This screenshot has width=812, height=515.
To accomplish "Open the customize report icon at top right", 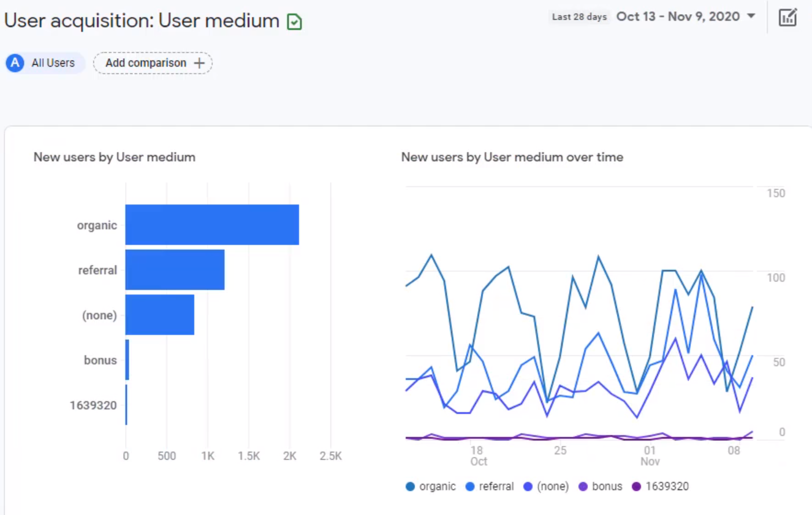I will pos(788,17).
